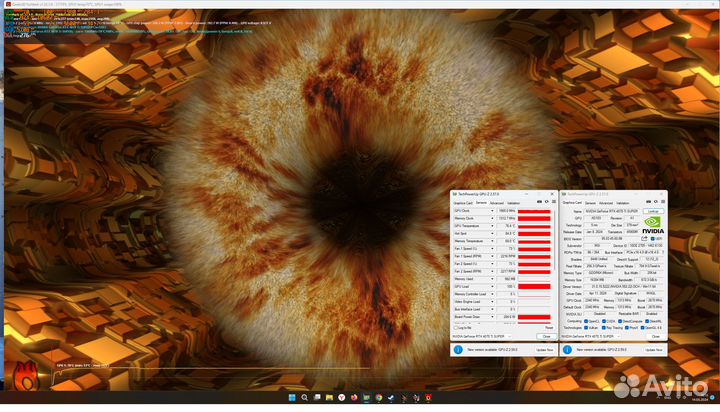This screenshot has width=720, height=412.
Task: Open the hamburger menu in GPU-Z Sensors window
Action: click(x=554, y=202)
